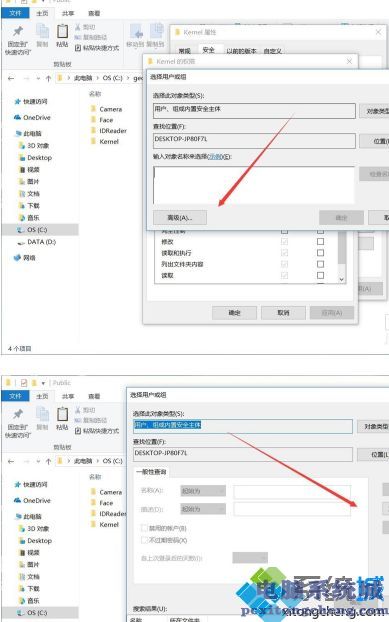This screenshot has height=622, width=389.
Task: Click the 名称(A) query text field
Action: coord(292,491)
